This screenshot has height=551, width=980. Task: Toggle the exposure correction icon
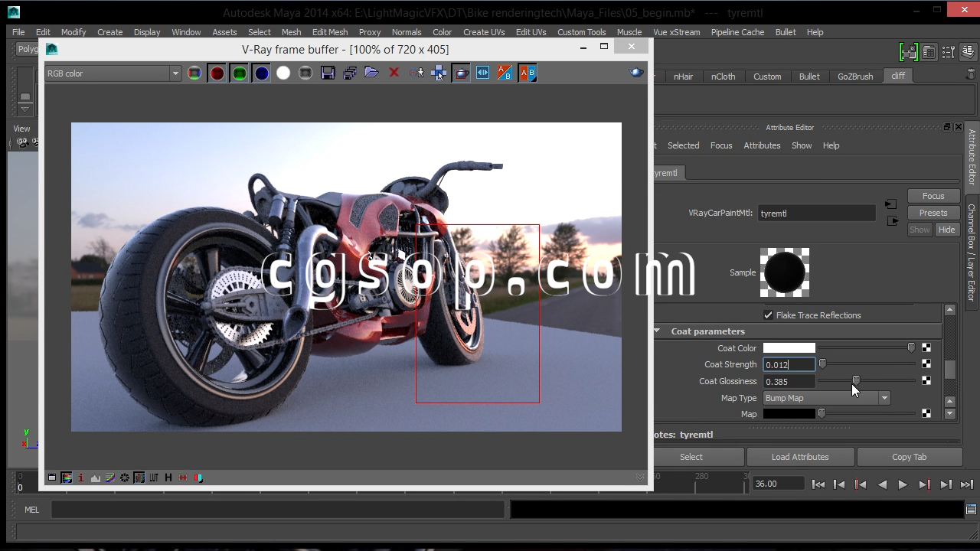[125, 478]
